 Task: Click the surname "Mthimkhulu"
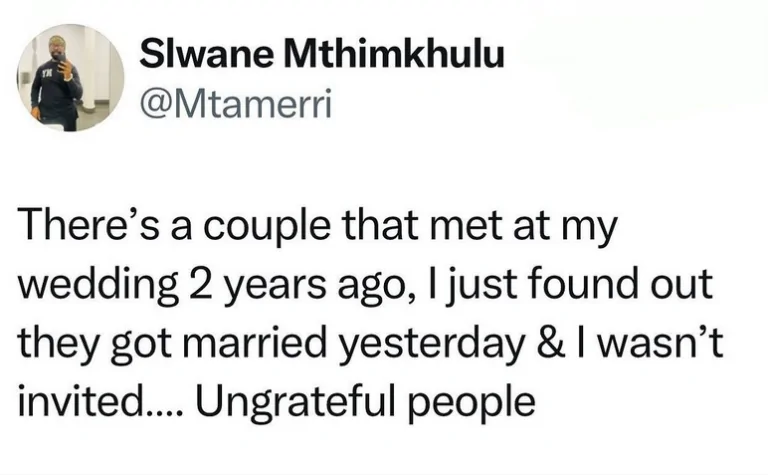click(x=382, y=56)
